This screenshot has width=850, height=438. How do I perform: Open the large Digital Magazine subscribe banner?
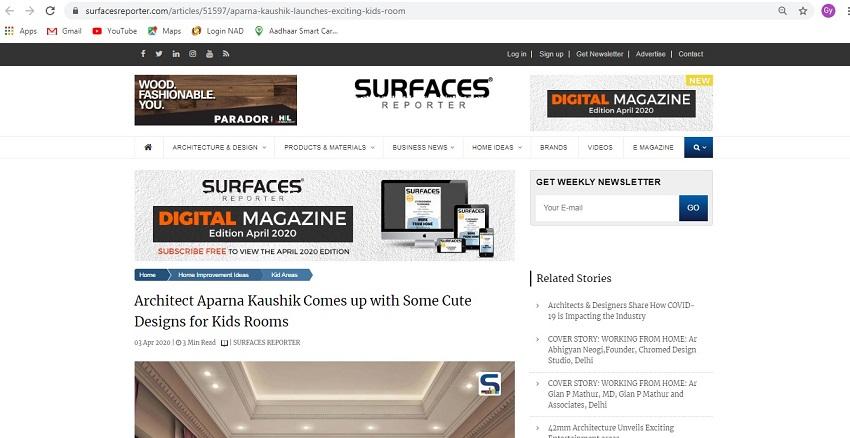(325, 215)
